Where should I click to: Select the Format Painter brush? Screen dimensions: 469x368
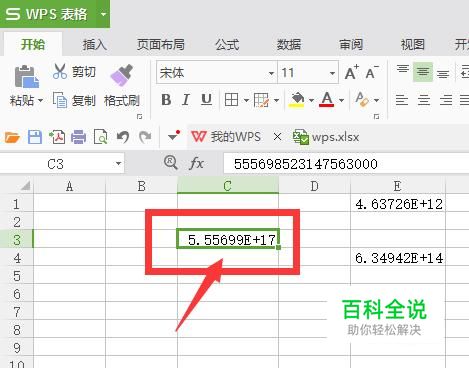pyautogui.click(x=121, y=75)
